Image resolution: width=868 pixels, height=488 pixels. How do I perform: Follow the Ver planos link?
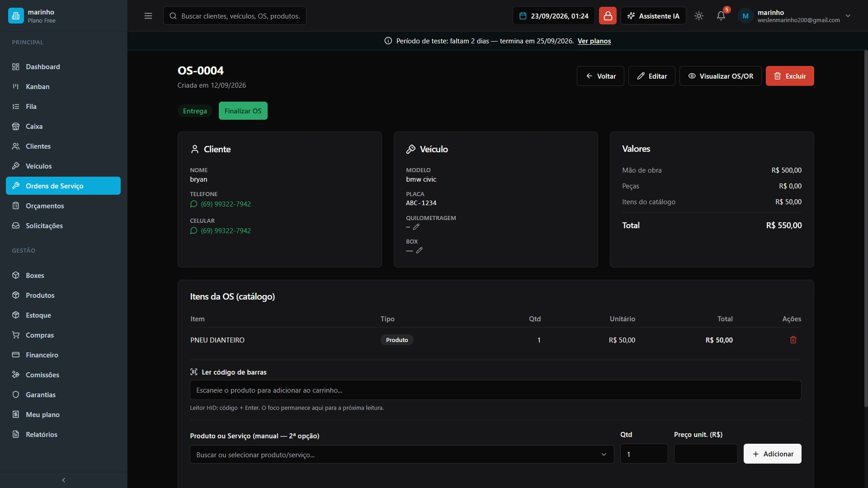(594, 41)
